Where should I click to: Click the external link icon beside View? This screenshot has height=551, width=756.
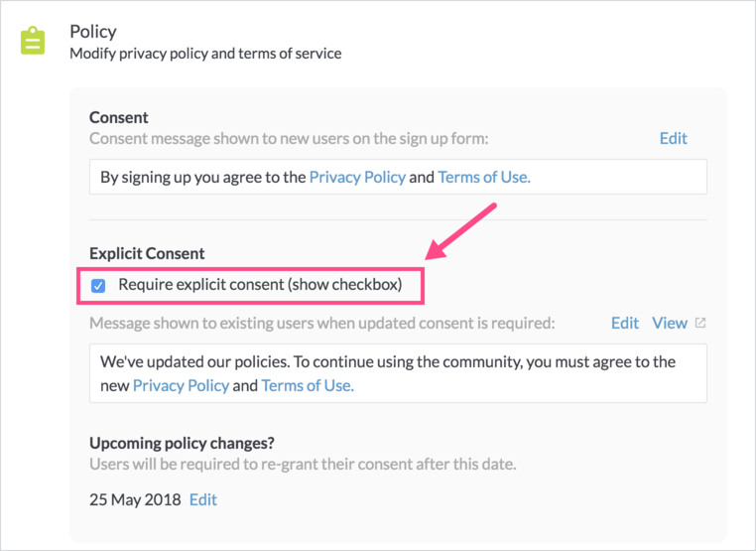(x=700, y=323)
